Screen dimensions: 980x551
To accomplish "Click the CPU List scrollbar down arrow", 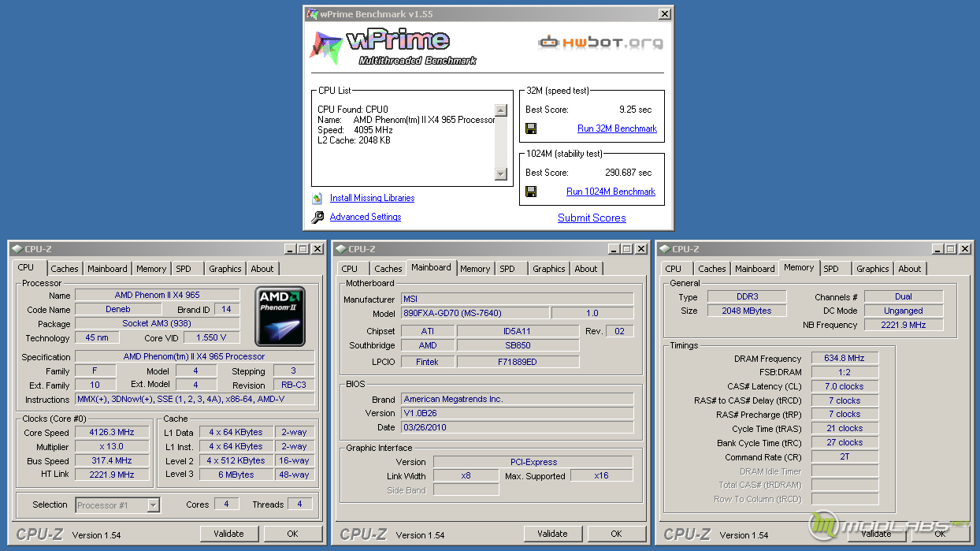I will 501,174.
